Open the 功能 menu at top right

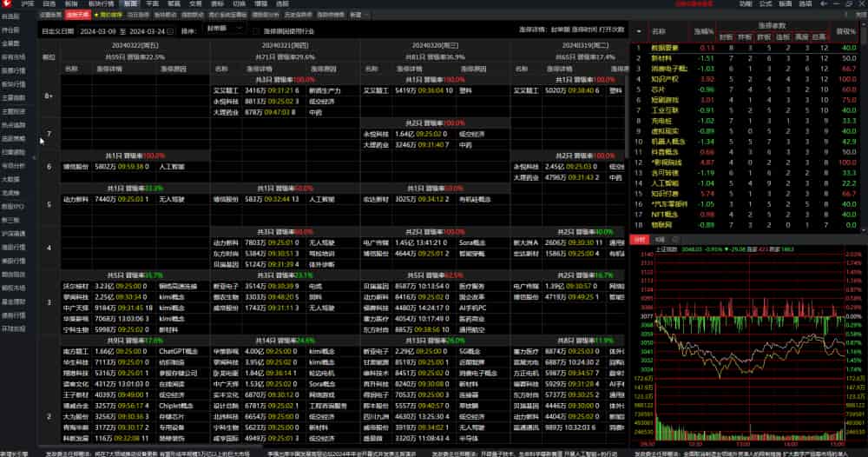pyautogui.click(x=746, y=3)
